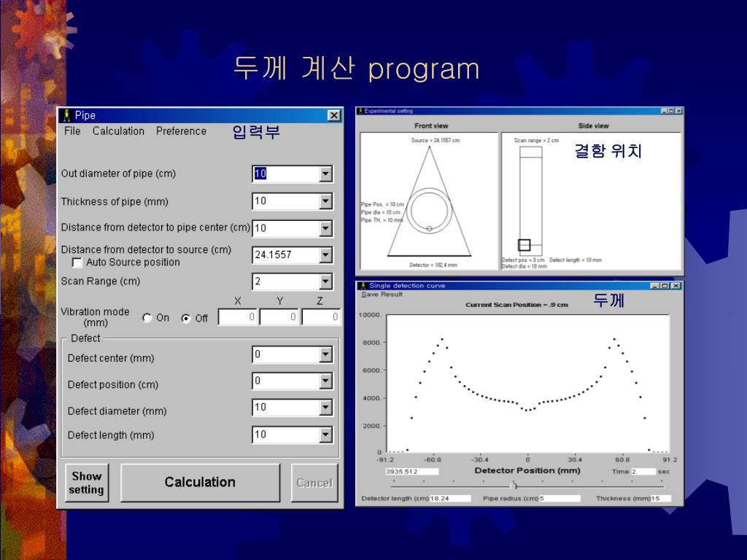Expand the Thickness of pipe dropdown

[325, 201]
